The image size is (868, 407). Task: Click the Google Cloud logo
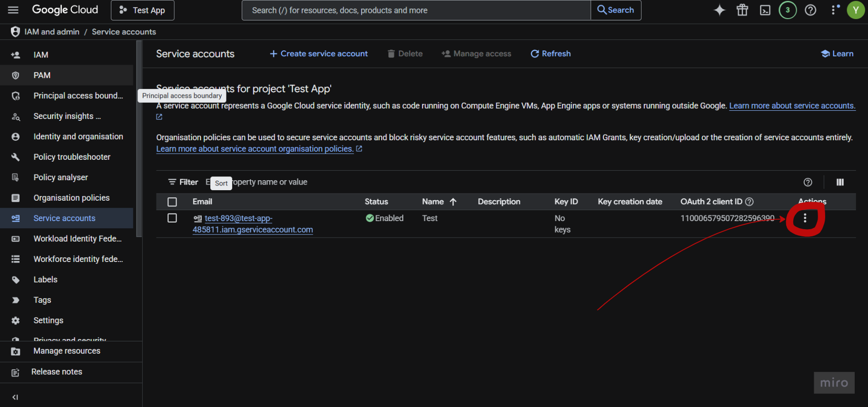(65, 10)
